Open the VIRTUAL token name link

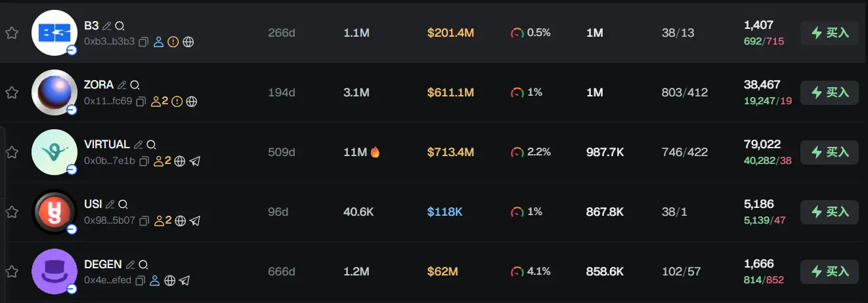108,145
